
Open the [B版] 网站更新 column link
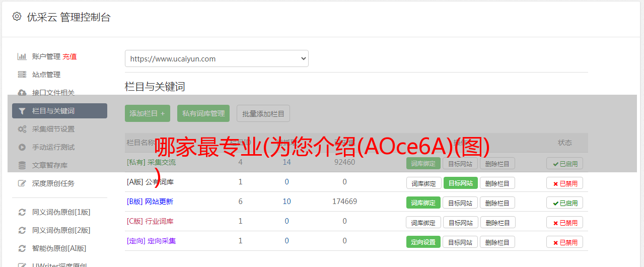click(x=150, y=202)
